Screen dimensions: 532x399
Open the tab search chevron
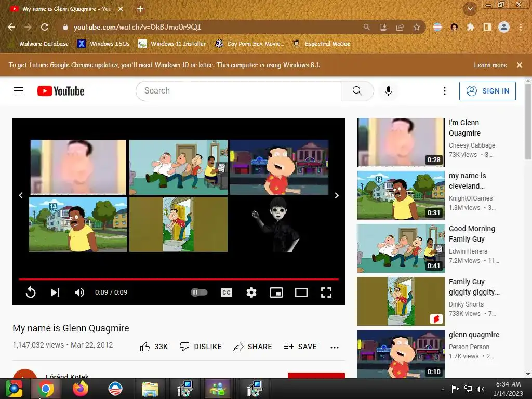pos(470,9)
